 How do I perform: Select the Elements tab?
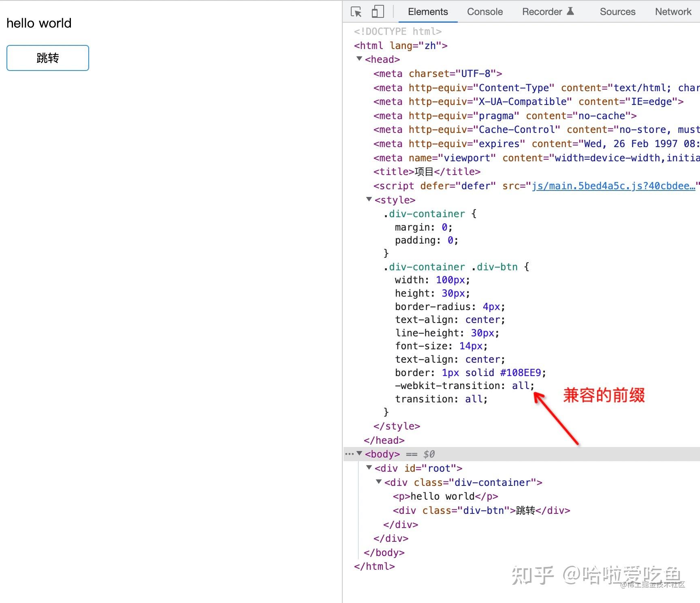[x=427, y=12]
